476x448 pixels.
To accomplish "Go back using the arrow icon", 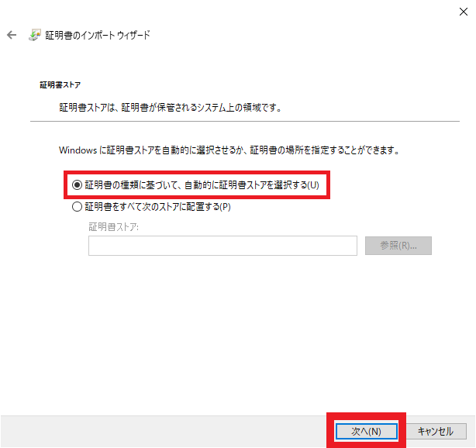I will pyautogui.click(x=12, y=35).
